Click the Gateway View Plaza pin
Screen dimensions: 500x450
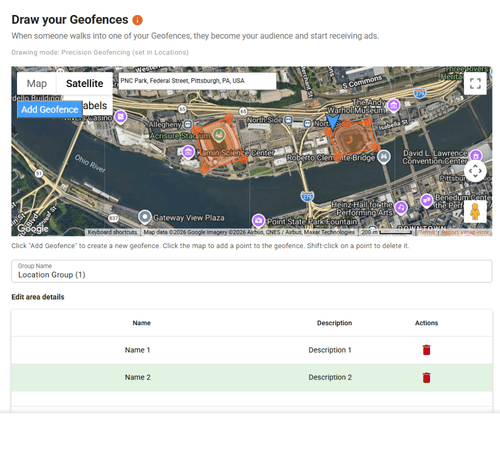coord(145,217)
